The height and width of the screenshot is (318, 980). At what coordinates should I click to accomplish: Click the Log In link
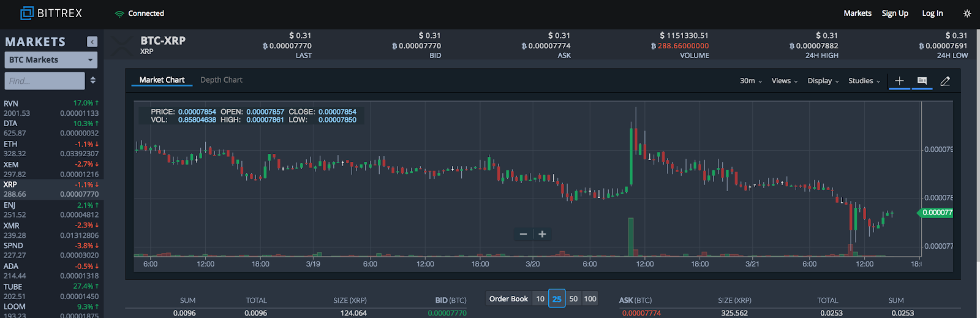[932, 13]
